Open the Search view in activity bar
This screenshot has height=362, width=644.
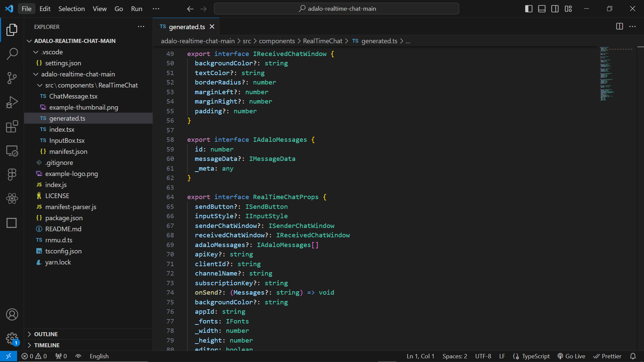click(x=12, y=54)
